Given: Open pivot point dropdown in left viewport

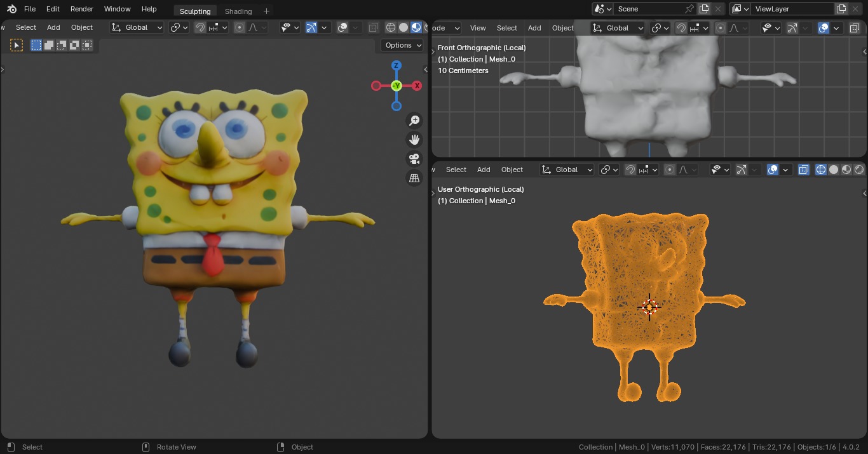Looking at the screenshot, I should tap(179, 27).
